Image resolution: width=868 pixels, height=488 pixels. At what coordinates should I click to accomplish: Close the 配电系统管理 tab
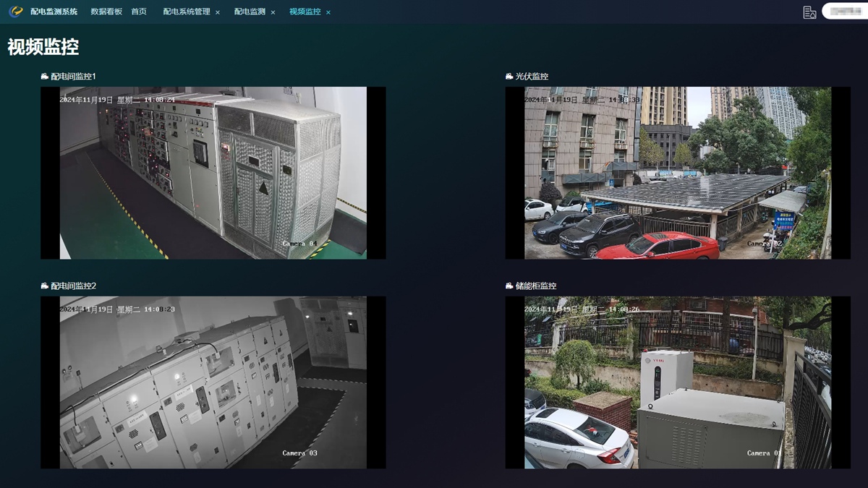[x=218, y=12]
